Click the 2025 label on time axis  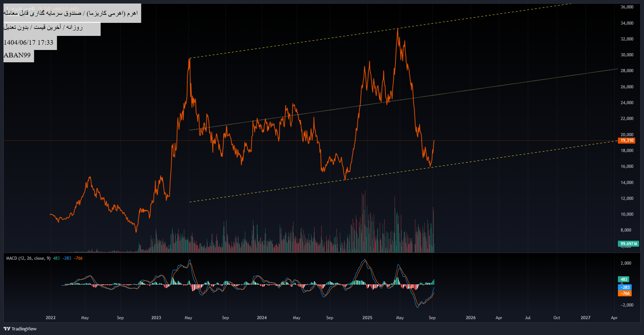(x=367, y=318)
